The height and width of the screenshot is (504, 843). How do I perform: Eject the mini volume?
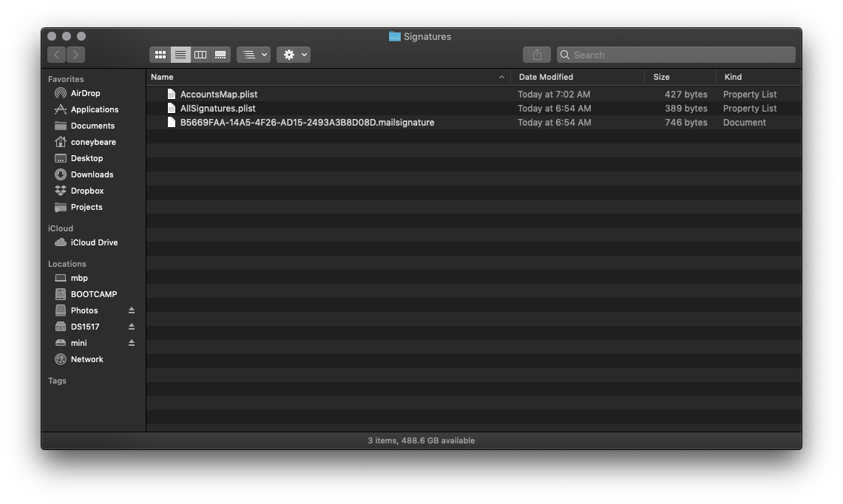tap(132, 343)
